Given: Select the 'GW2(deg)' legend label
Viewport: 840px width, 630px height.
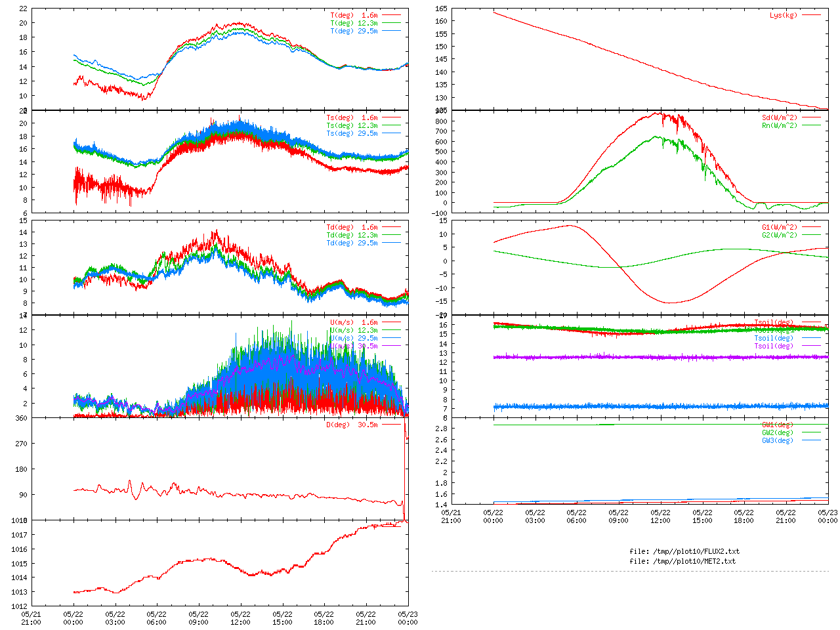Looking at the screenshot, I should (778, 433).
